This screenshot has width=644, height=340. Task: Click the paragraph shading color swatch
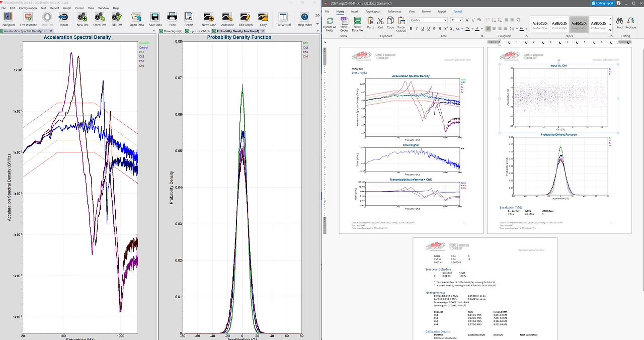[521, 29]
